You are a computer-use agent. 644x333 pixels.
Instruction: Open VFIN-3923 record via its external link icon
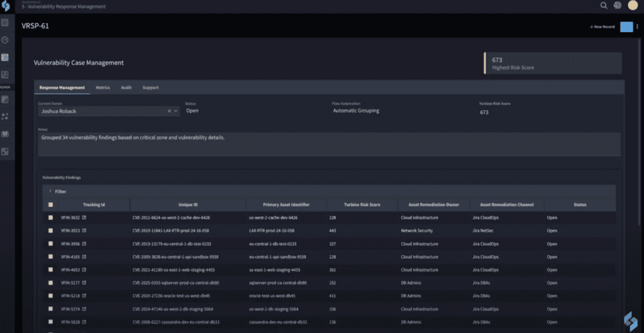coord(84,231)
